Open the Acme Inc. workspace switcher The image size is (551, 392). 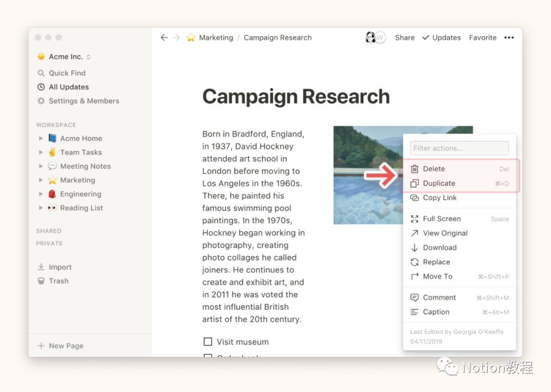click(64, 57)
